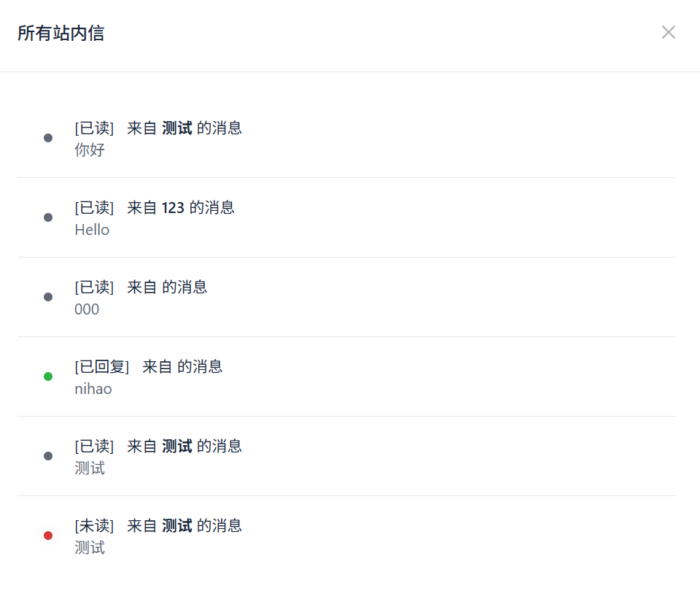
Task: Click [已读] label of the Hello message
Action: point(94,208)
